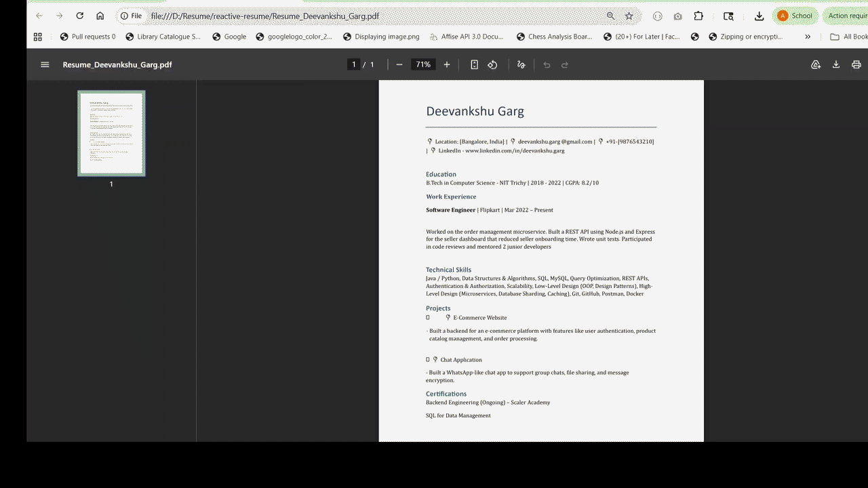Click the camera extension icon
The width and height of the screenshot is (868, 488).
pyautogui.click(x=677, y=16)
